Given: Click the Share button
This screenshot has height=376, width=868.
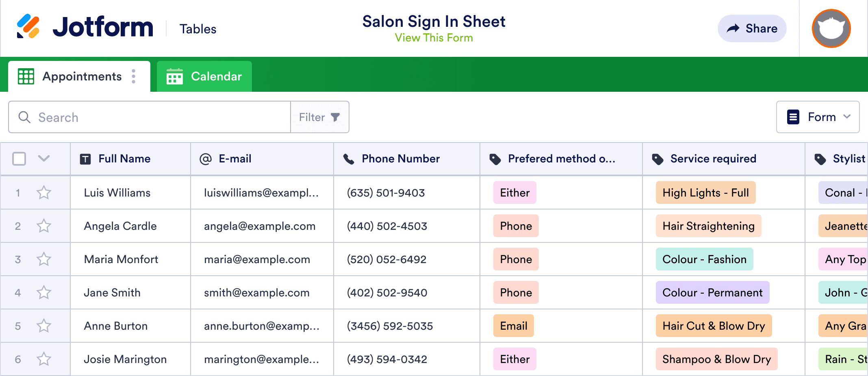Looking at the screenshot, I should pyautogui.click(x=752, y=28).
